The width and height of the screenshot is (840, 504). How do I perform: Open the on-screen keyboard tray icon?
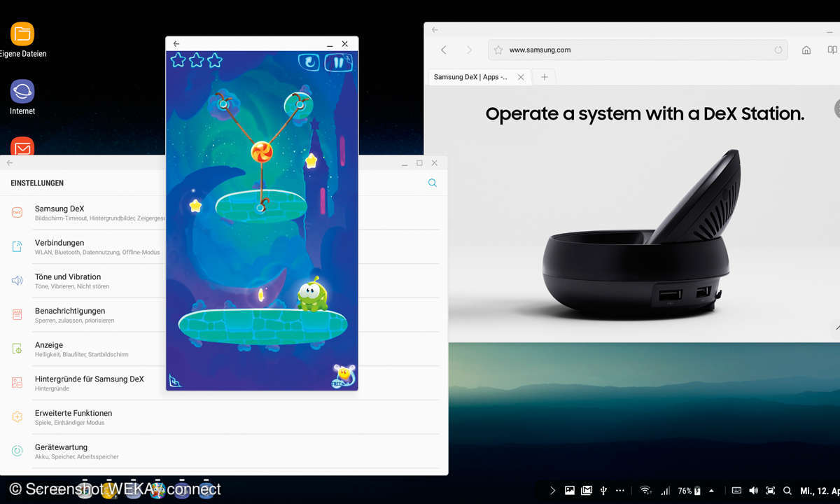[736, 491]
